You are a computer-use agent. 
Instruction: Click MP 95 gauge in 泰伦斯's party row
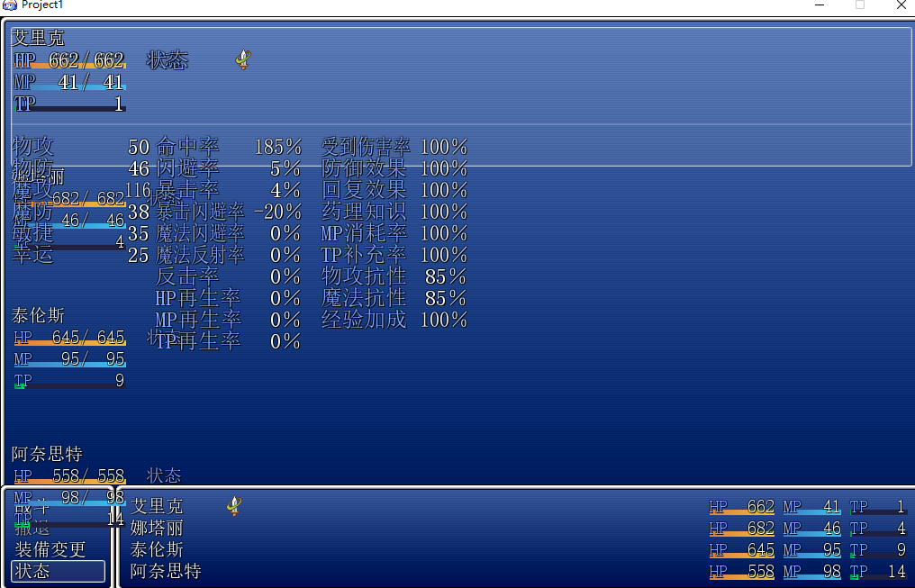click(x=811, y=549)
